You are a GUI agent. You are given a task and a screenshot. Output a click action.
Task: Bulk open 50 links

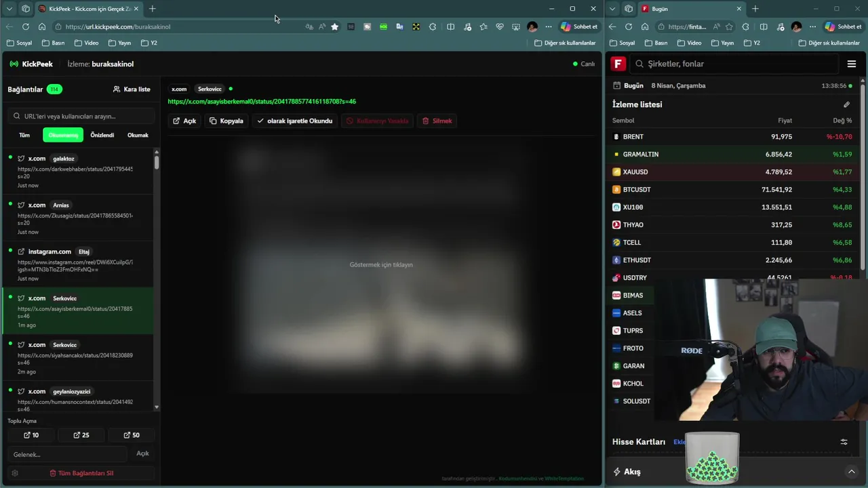132,435
